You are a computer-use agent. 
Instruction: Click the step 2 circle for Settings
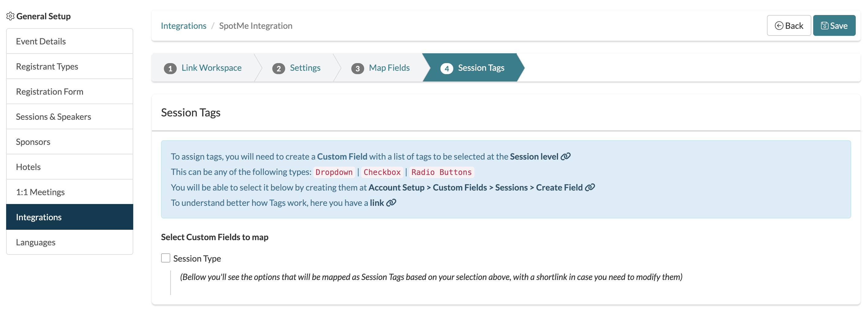[x=279, y=68]
